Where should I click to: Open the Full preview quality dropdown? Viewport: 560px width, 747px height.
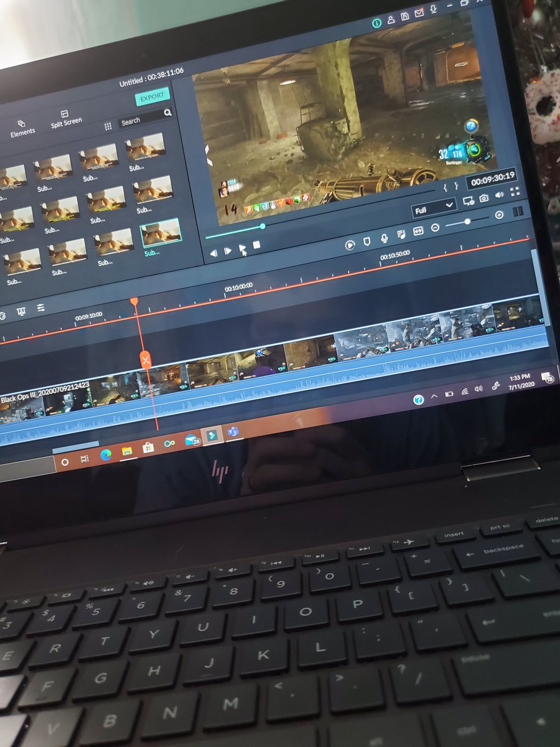[x=434, y=207]
